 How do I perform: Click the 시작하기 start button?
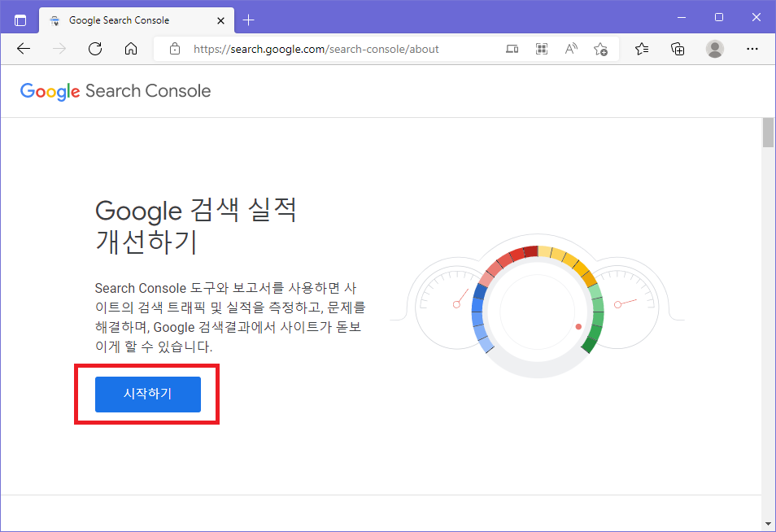click(148, 394)
